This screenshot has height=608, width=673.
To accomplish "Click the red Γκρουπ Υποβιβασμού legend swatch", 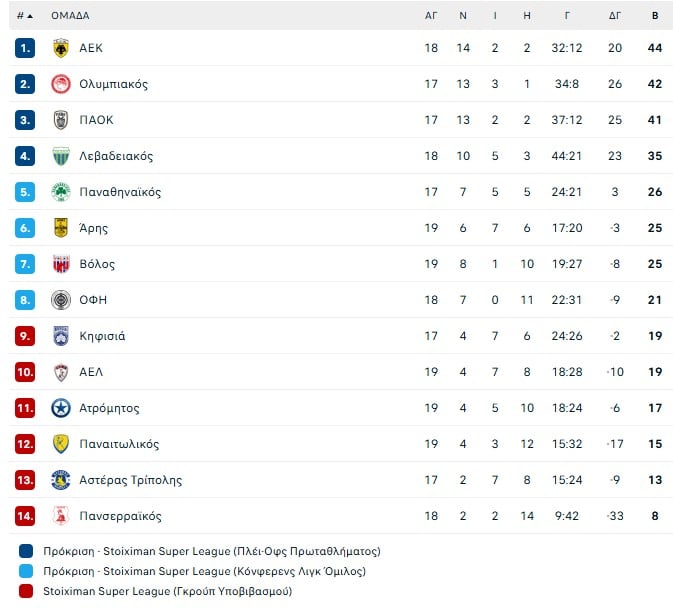I will 26,591.
